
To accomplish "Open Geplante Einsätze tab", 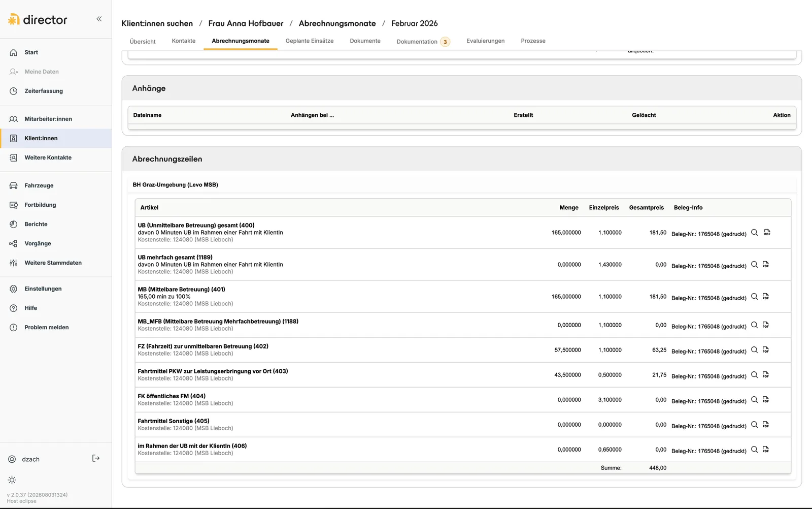I will [x=310, y=41].
